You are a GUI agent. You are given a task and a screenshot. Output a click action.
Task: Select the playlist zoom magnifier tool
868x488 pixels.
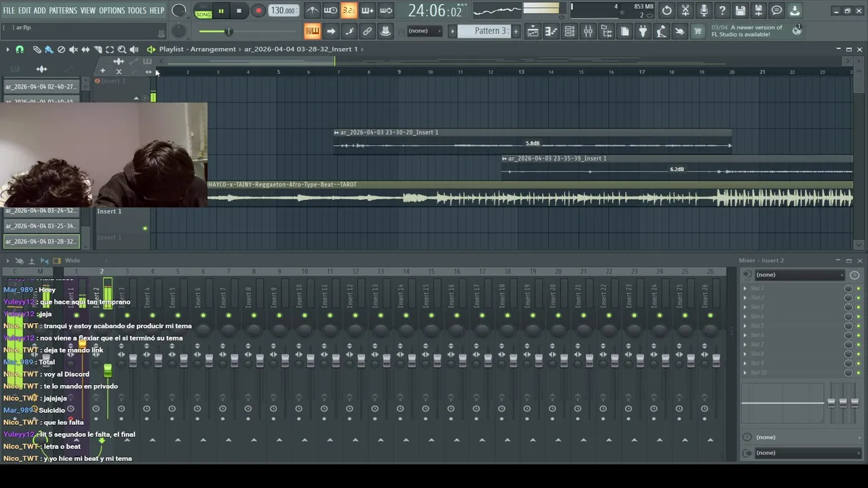pos(122,49)
